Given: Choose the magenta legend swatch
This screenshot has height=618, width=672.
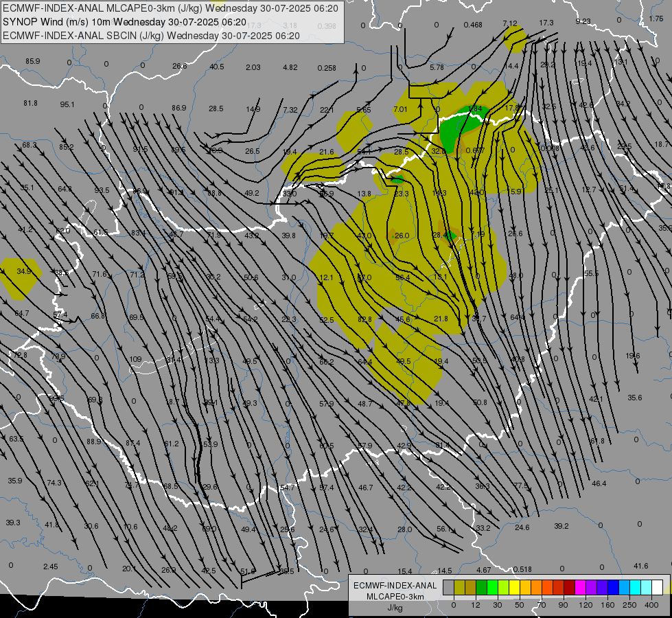Looking at the screenshot, I should [580, 587].
